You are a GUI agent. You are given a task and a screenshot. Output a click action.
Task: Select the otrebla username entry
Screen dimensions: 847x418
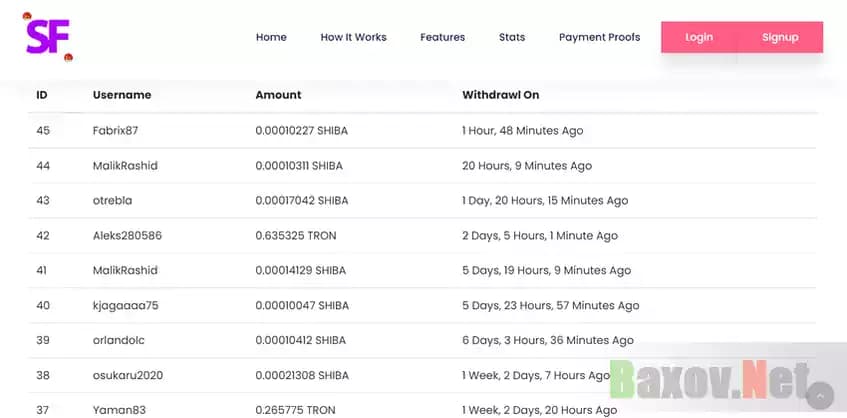[x=112, y=201]
